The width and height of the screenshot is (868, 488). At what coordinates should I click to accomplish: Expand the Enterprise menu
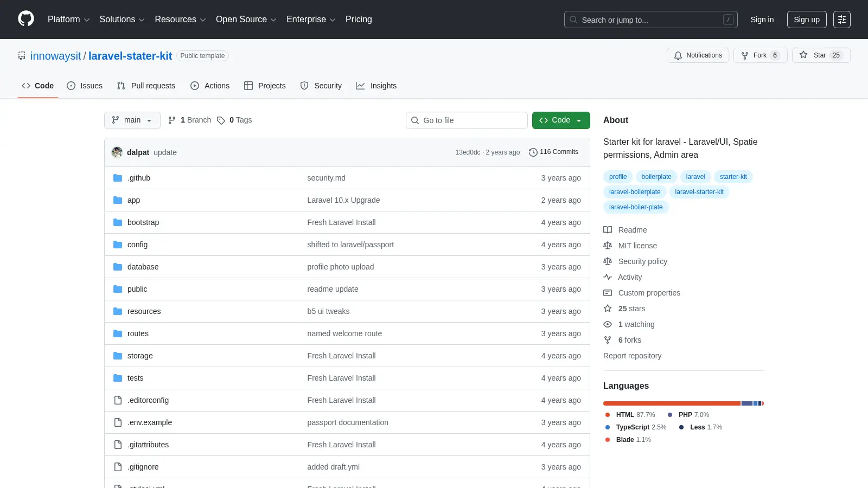(x=311, y=20)
